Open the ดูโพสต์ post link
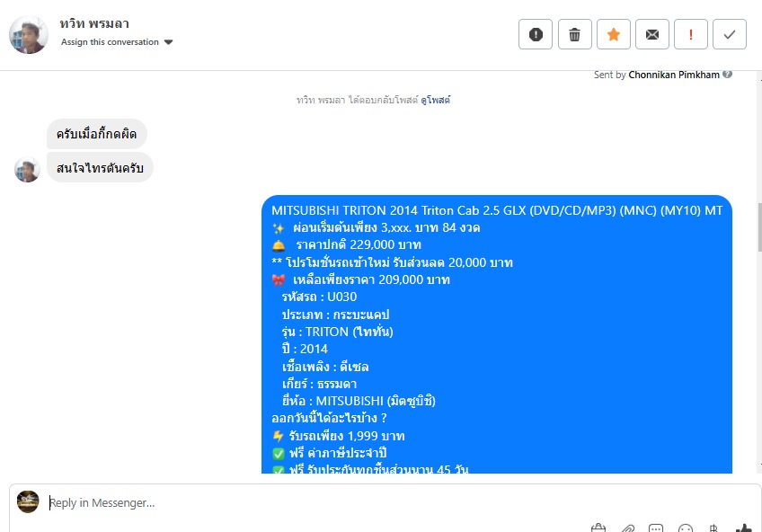Screen dimensions: 762x532 click(x=436, y=100)
